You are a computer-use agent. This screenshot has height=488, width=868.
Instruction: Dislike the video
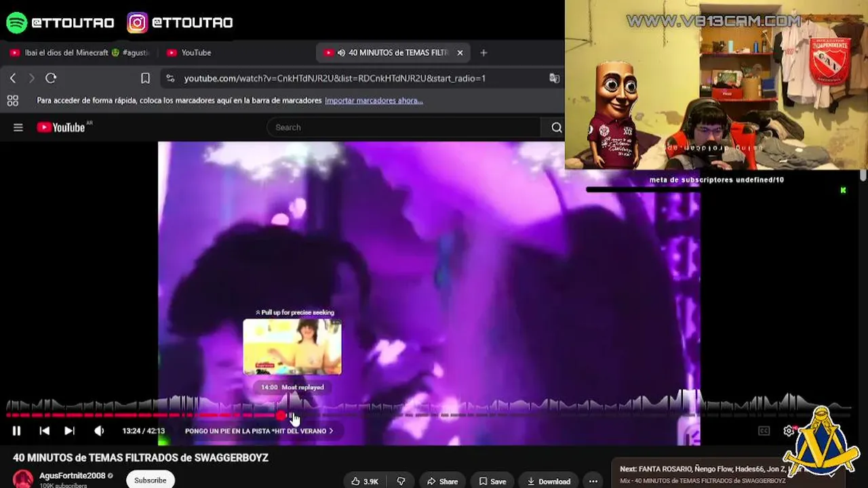tap(401, 481)
